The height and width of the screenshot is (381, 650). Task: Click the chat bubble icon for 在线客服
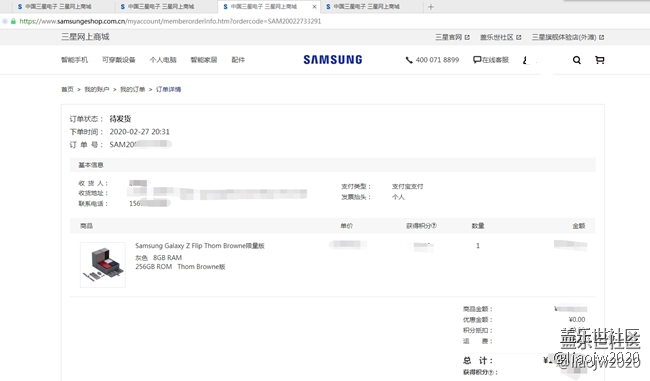477,60
